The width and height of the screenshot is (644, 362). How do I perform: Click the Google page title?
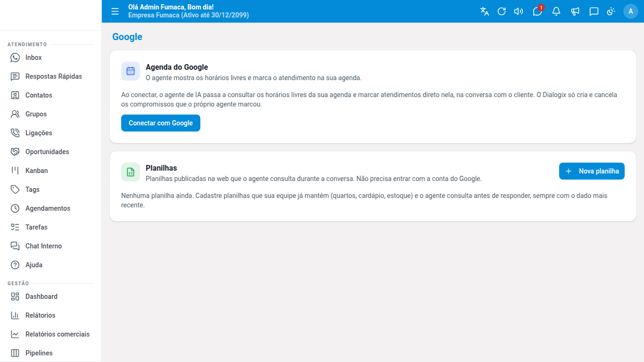[x=127, y=37]
